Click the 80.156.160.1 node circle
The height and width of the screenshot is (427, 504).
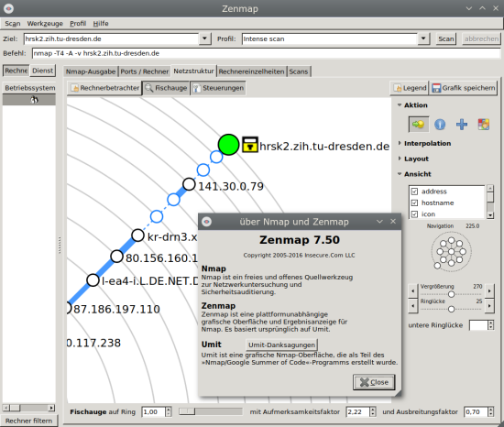[x=116, y=257]
